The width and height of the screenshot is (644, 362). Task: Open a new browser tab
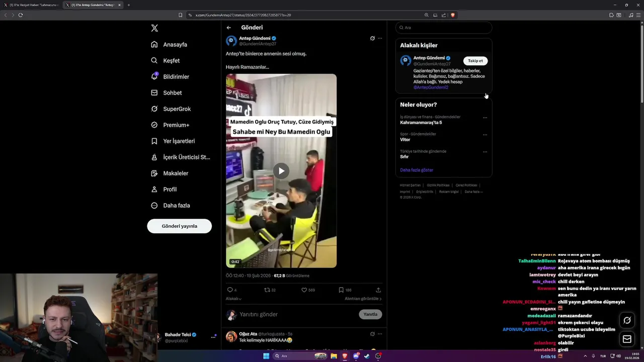(x=128, y=5)
